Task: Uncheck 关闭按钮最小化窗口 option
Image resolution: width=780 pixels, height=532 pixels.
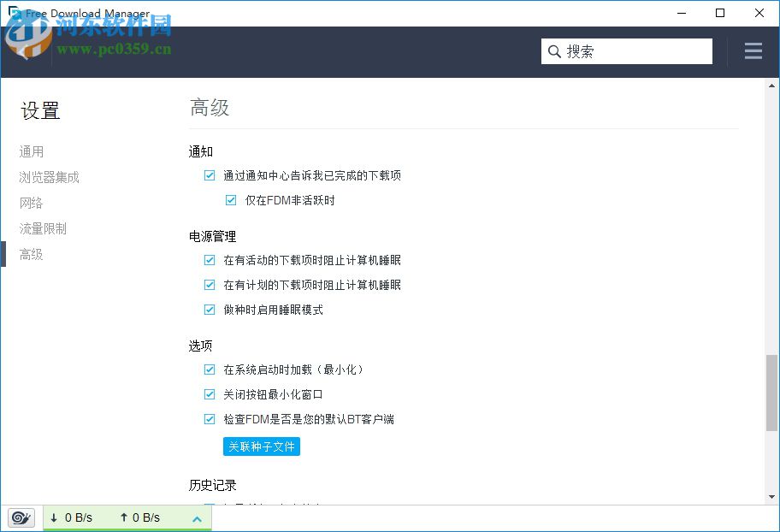Action: pos(210,394)
